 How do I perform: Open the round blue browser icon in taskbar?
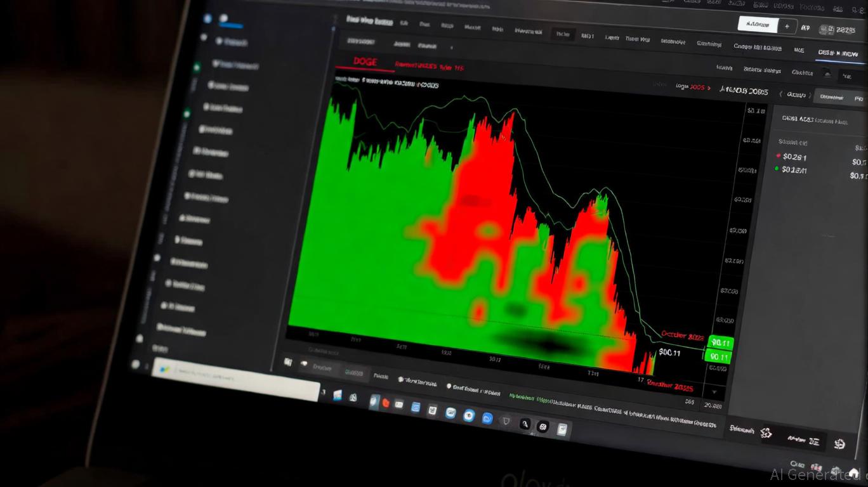[x=469, y=415]
